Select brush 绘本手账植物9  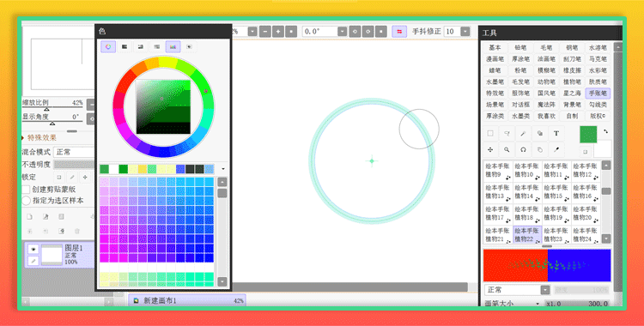click(498, 171)
